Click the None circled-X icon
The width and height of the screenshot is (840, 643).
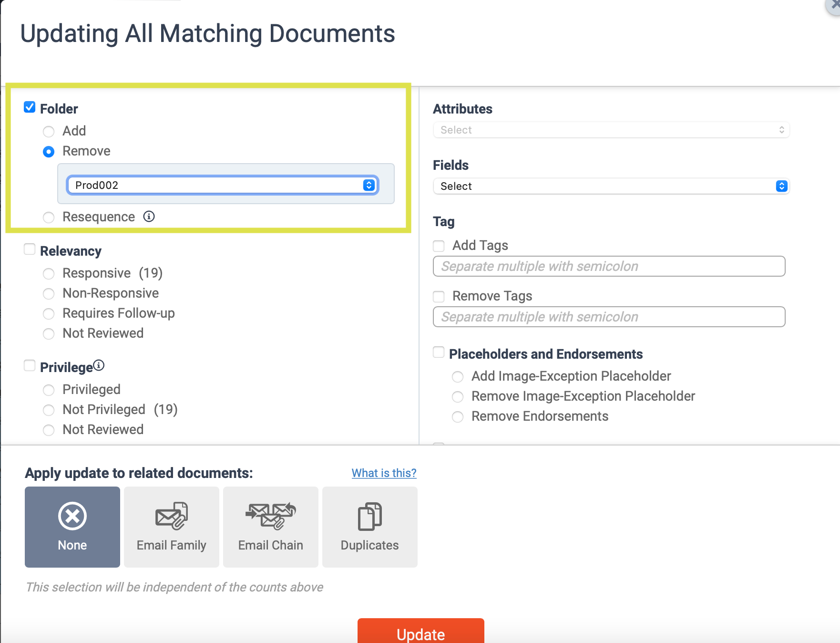[72, 516]
